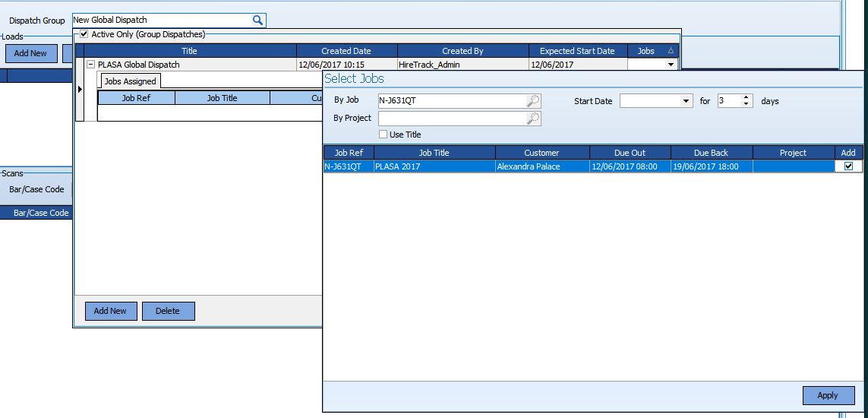Sort by the Due Out column header
868x418 pixels.
coord(630,153)
